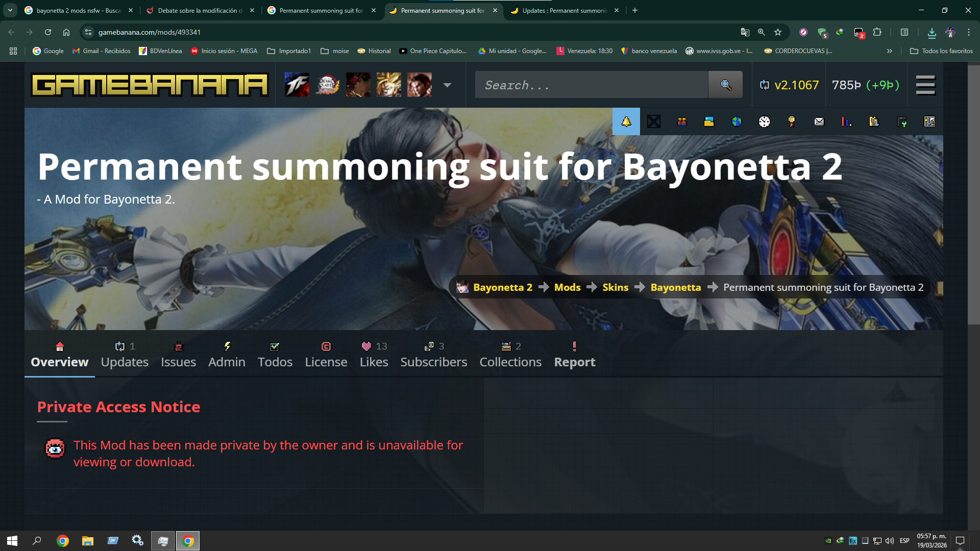980x551 pixels.
Task: Switch to the 'Updates : Permanent summoning' browser tab
Action: point(565,10)
